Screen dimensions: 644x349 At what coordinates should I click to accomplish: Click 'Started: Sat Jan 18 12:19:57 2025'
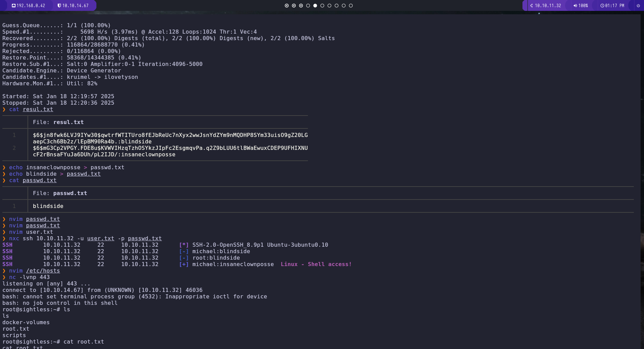coord(58,97)
